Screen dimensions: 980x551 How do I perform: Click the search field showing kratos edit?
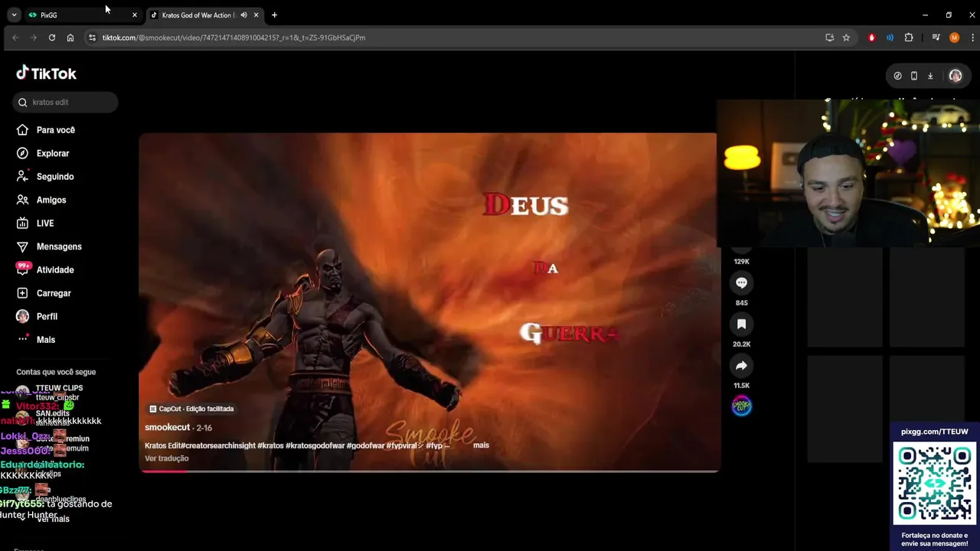[x=65, y=102]
